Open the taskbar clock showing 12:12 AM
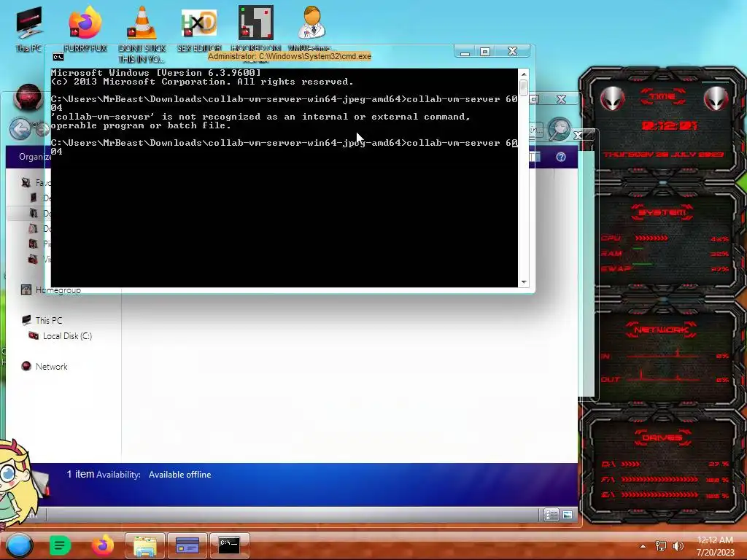 pos(715,545)
